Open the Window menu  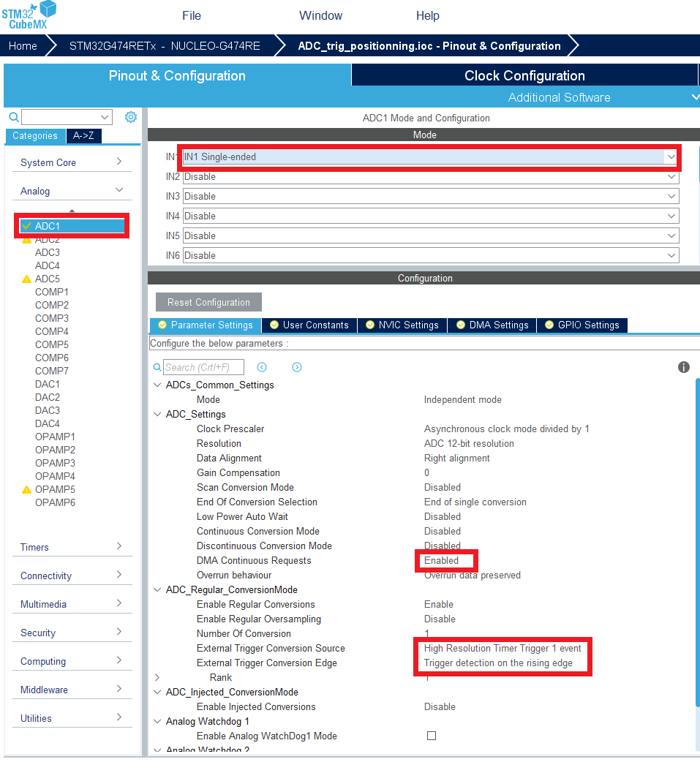coord(321,15)
